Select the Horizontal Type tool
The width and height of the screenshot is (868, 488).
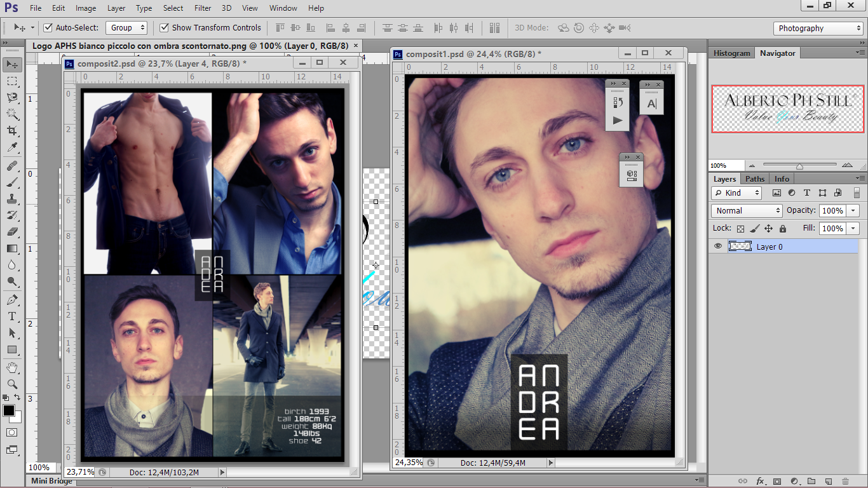coord(11,316)
